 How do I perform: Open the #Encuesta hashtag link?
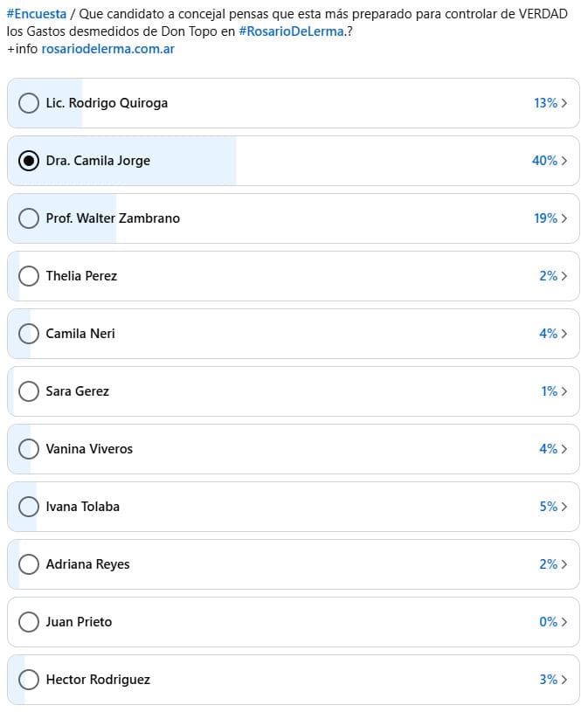click(x=37, y=14)
